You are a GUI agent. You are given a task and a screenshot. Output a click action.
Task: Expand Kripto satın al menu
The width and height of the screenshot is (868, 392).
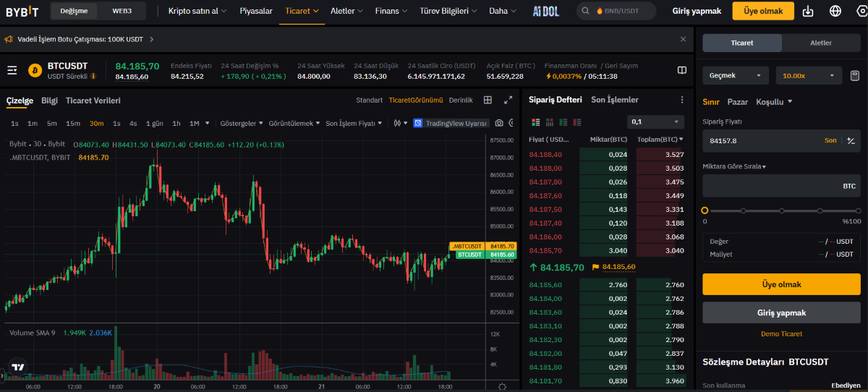[197, 11]
